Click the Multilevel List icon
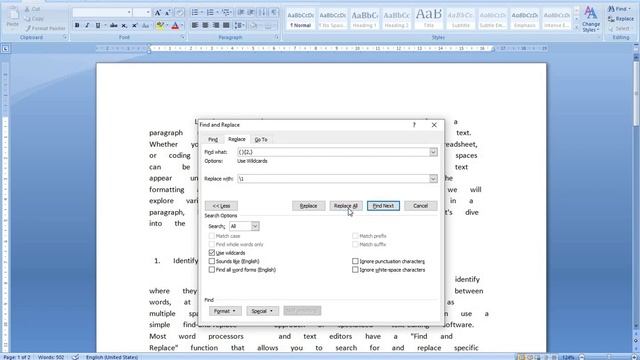This screenshot has height=360, width=640. [x=226, y=13]
